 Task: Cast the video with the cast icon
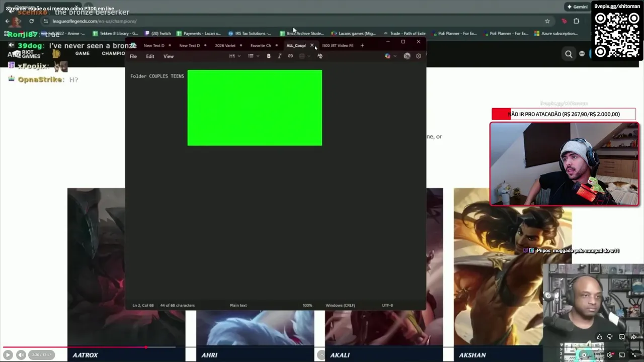[x=622, y=355]
